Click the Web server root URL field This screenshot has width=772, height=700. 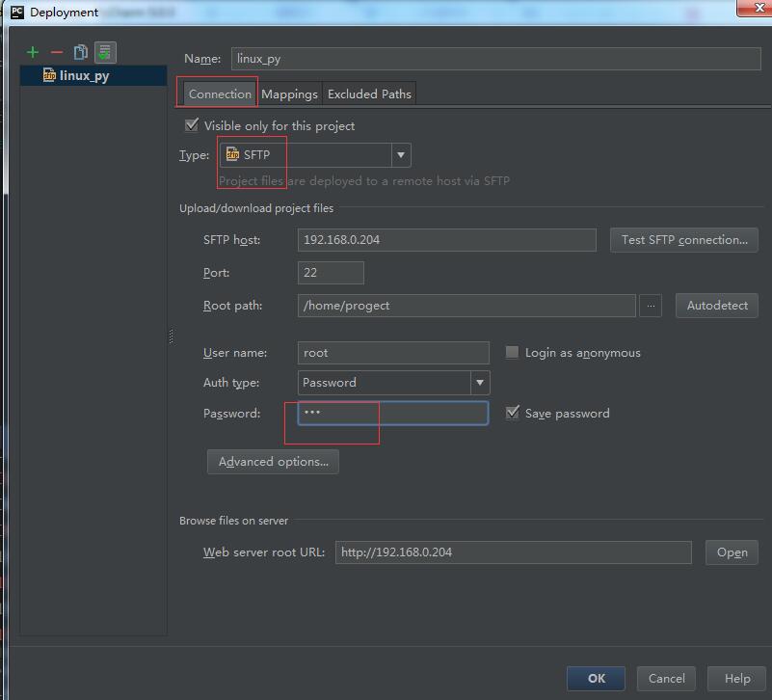(513, 552)
